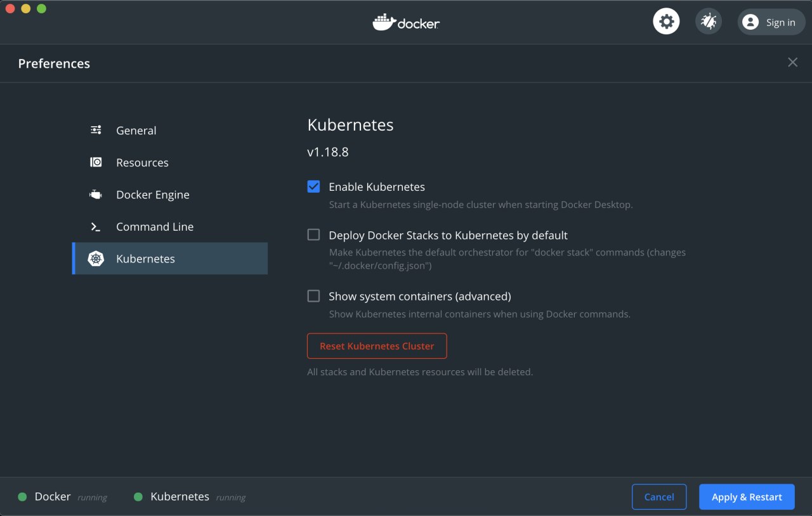The height and width of the screenshot is (516, 812).
Task: Click the Docker whale logo
Action: [406, 23]
